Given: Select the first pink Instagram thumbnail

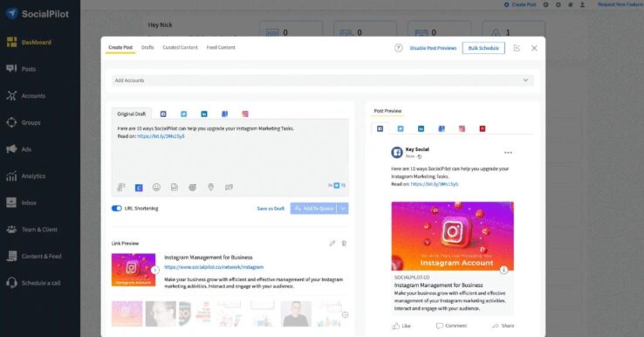Looking at the screenshot, I should 127,313.
